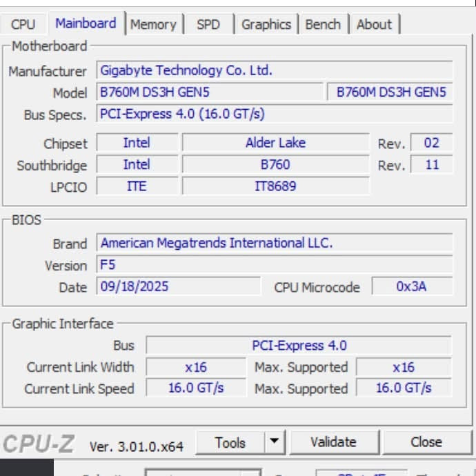The height and width of the screenshot is (476, 476).
Task: Click the Southbridge vendor field Intel
Action: [137, 164]
